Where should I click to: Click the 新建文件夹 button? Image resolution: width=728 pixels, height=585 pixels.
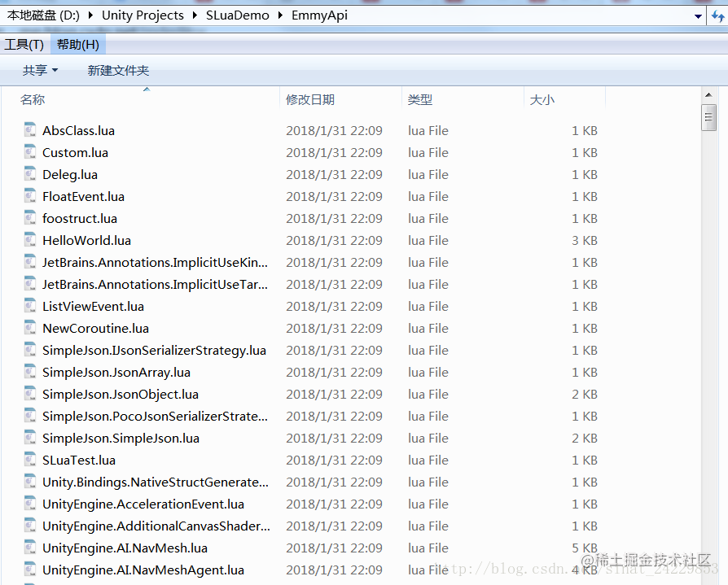(x=118, y=70)
